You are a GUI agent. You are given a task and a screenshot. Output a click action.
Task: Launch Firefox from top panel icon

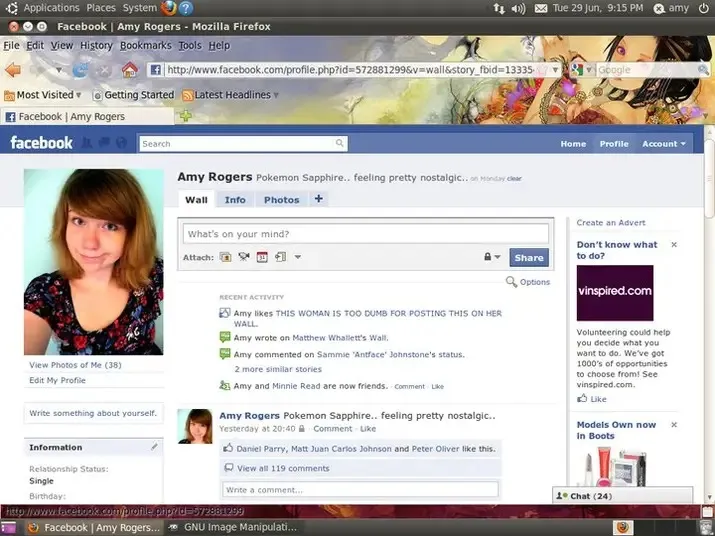click(x=169, y=8)
